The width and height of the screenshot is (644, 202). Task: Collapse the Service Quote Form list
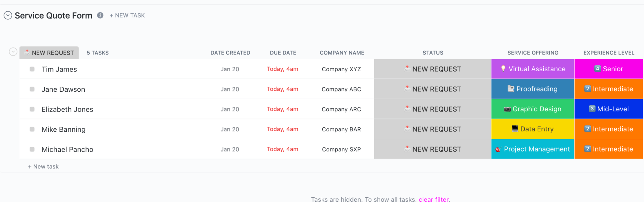tap(8, 15)
